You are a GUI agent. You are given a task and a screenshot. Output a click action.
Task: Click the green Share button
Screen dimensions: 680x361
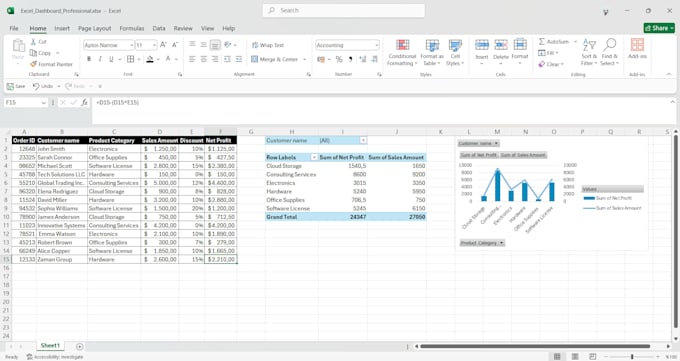click(659, 28)
